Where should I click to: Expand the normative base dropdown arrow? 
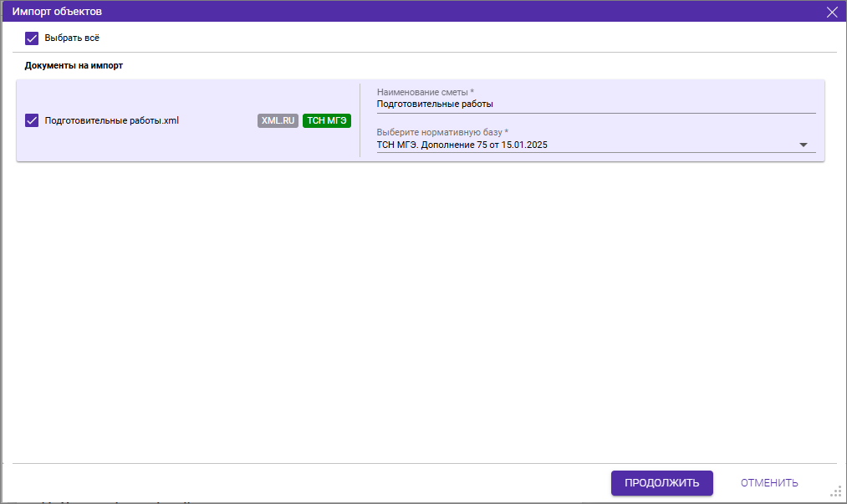point(803,145)
